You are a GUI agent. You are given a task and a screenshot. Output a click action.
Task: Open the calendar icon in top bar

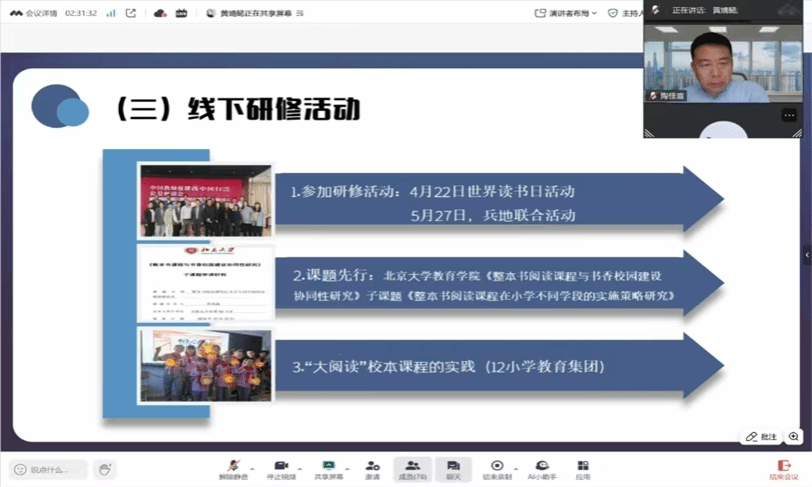(181, 13)
